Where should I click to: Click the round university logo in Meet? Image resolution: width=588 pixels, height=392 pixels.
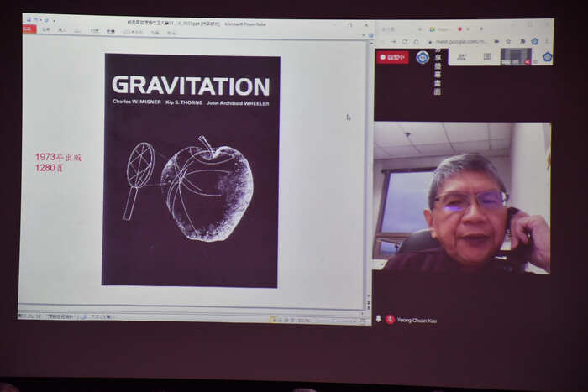[423, 57]
